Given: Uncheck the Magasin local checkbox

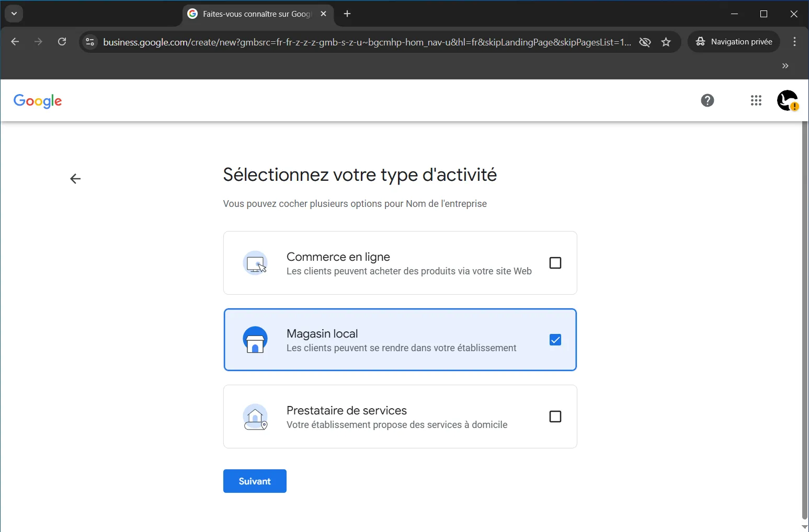Looking at the screenshot, I should 555,340.
